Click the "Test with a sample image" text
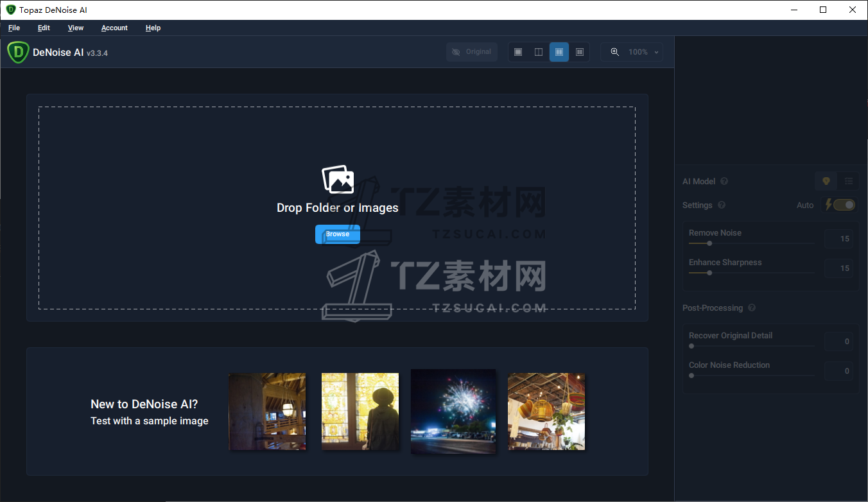The width and height of the screenshot is (868, 502). point(150,421)
